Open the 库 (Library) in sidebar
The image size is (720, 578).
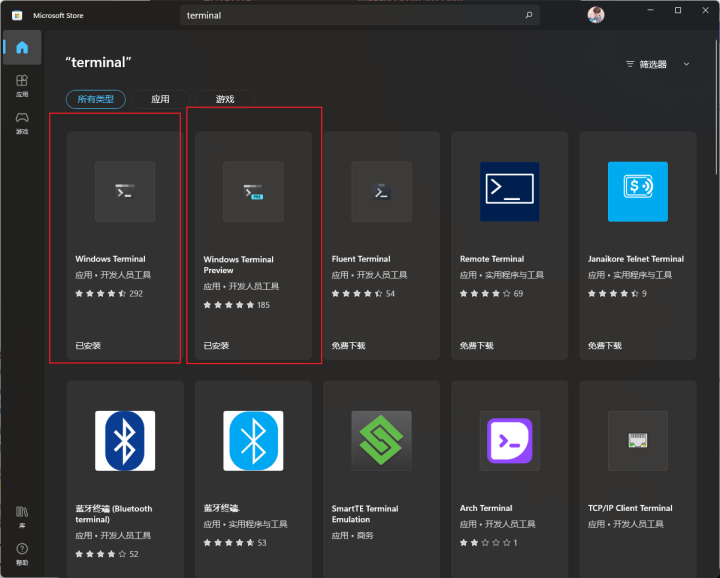[x=22, y=515]
